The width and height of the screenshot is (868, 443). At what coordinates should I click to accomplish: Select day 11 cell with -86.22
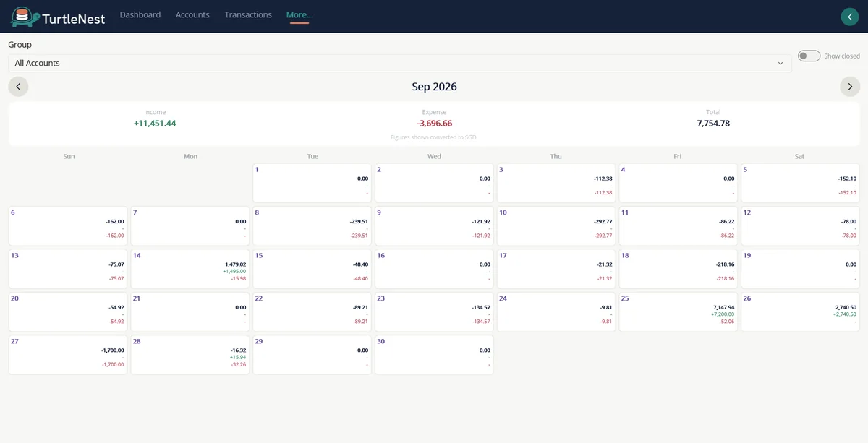(x=678, y=226)
